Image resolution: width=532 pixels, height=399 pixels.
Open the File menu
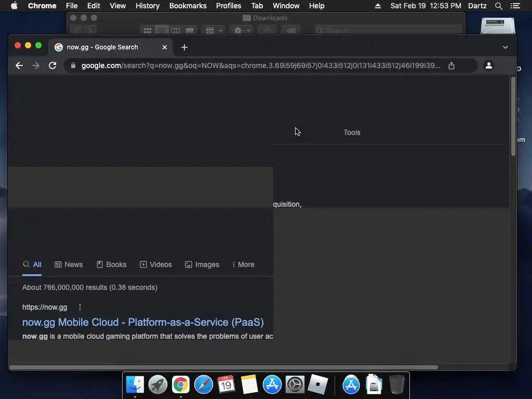tap(72, 6)
